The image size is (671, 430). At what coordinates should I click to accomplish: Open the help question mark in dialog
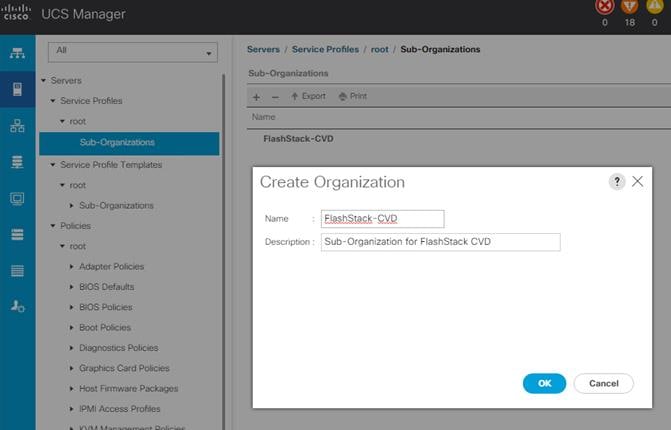click(617, 182)
